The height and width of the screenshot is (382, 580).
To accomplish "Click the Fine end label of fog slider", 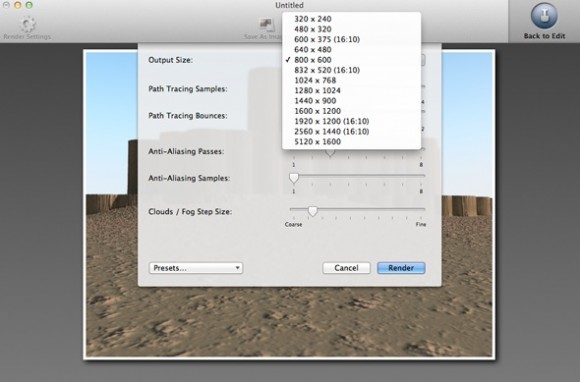I will 421,224.
